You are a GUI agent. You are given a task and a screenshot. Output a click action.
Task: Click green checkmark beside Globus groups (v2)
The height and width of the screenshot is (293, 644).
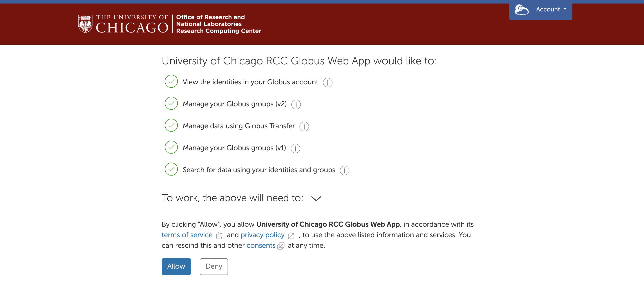point(171,103)
